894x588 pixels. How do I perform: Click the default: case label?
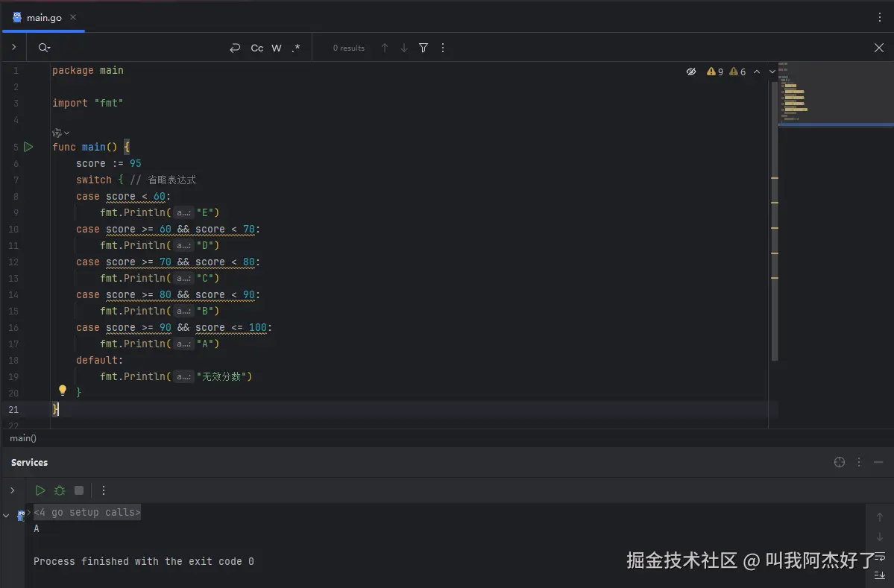(x=99, y=360)
